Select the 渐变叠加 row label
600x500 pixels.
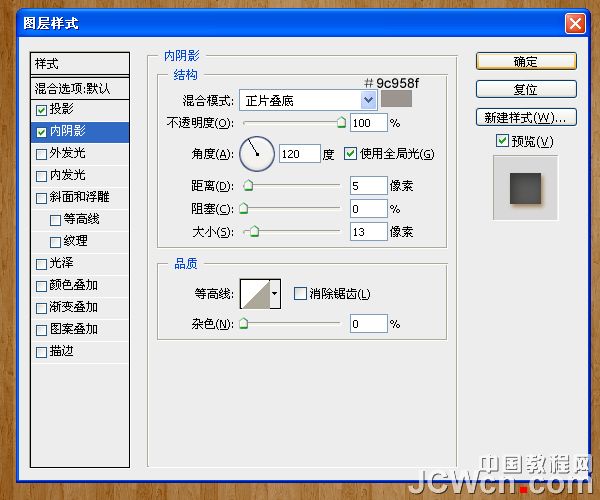(x=73, y=306)
